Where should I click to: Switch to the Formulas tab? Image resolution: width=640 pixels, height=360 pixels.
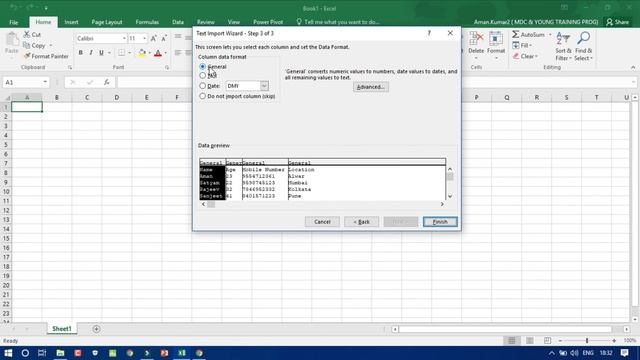(x=147, y=22)
